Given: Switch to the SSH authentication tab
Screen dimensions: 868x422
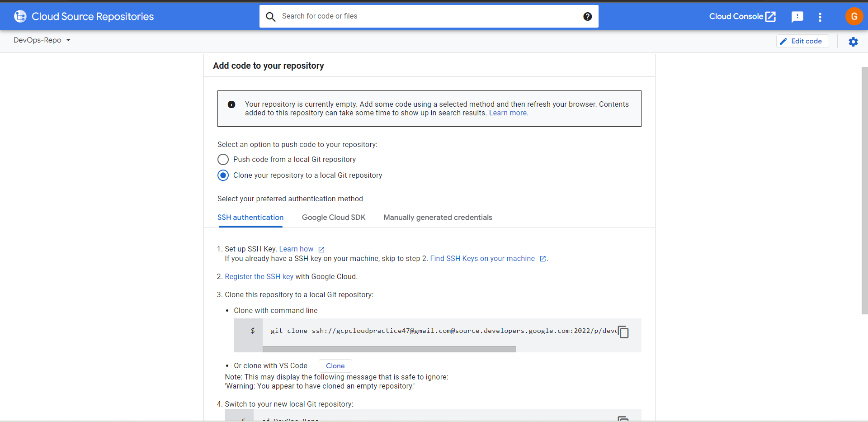Looking at the screenshot, I should [250, 217].
